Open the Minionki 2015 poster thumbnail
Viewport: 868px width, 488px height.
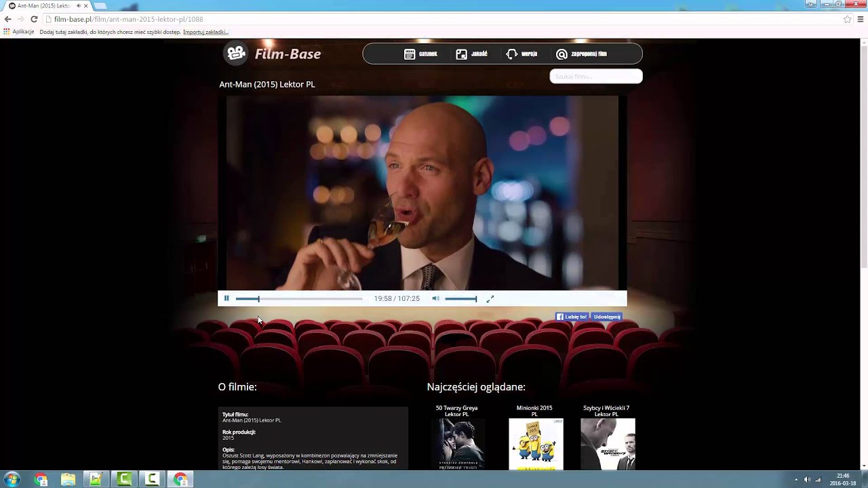point(536,444)
